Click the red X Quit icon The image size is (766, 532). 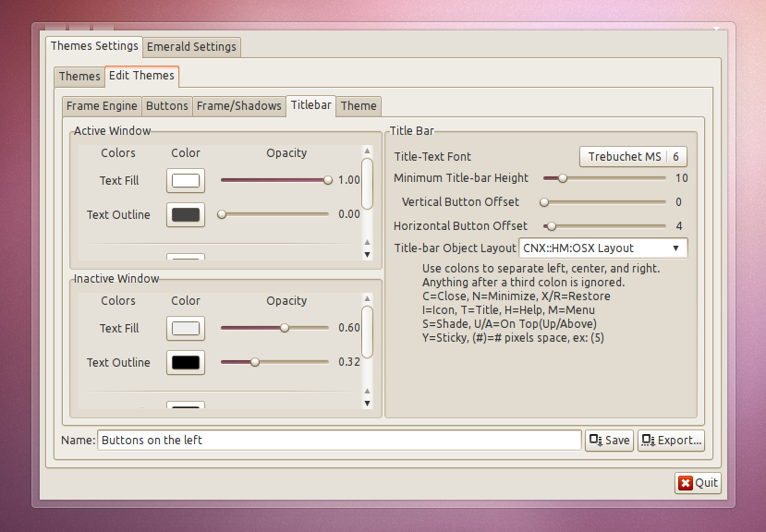[x=686, y=483]
